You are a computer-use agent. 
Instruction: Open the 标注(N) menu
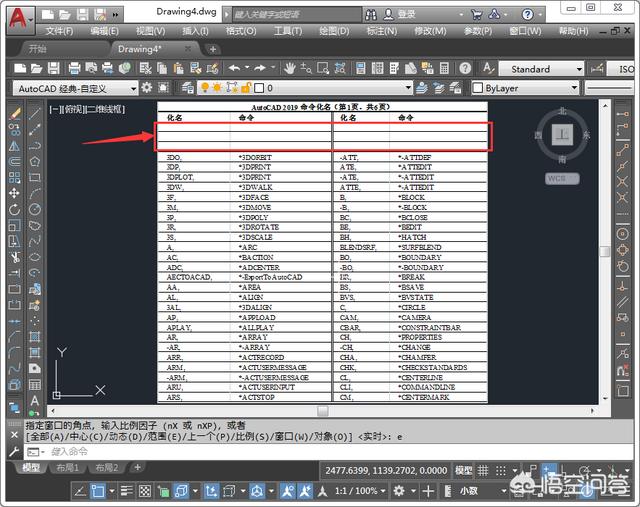(x=382, y=31)
